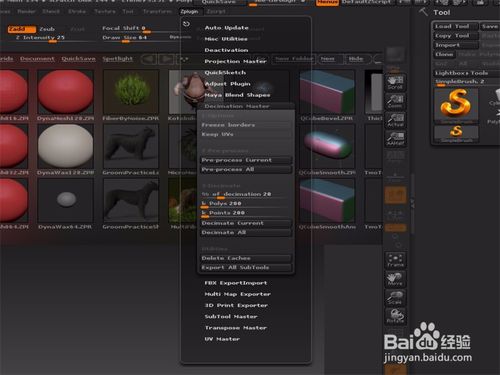The image size is (500, 375).
Task: Adjust the k Polys slider
Action: coord(246,204)
